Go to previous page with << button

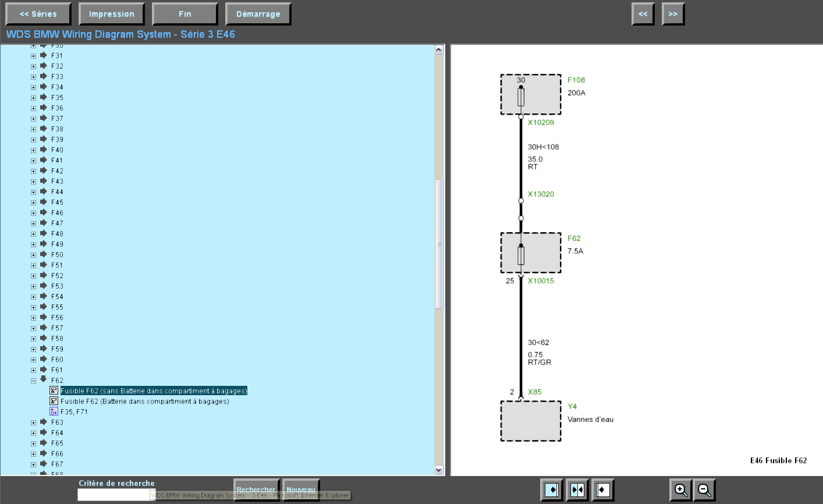[643, 14]
